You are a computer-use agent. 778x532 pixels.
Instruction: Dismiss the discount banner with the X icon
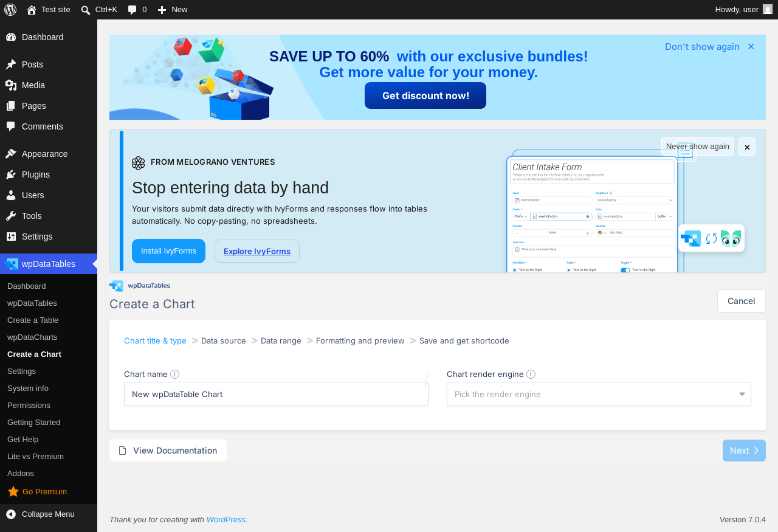pos(751,47)
